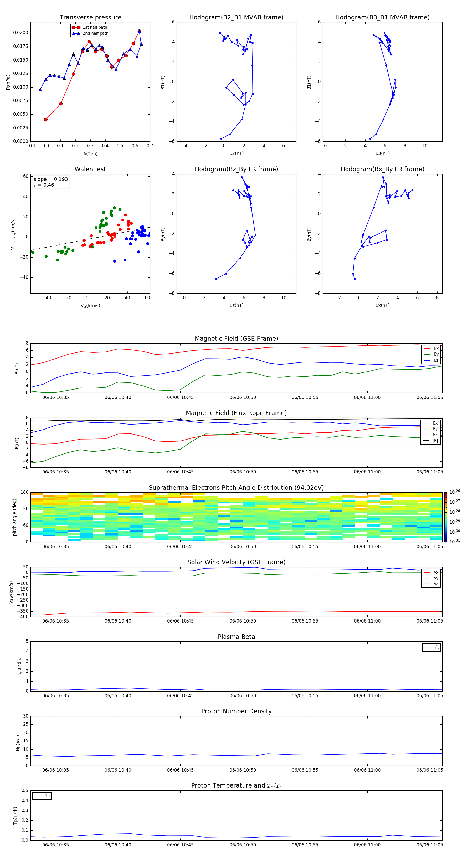Click the "B2(nT)" x-axis label
This screenshot has height=868, width=473.
point(236,153)
